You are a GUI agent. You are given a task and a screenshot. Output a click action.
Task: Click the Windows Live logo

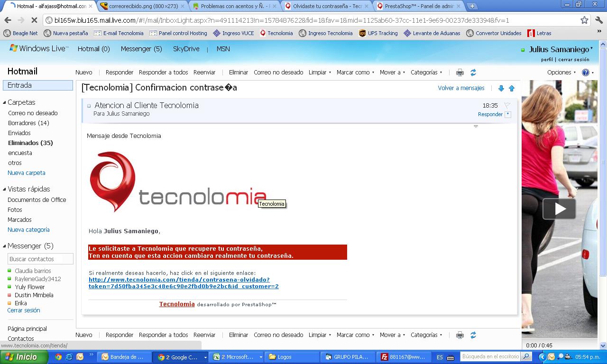(x=39, y=49)
